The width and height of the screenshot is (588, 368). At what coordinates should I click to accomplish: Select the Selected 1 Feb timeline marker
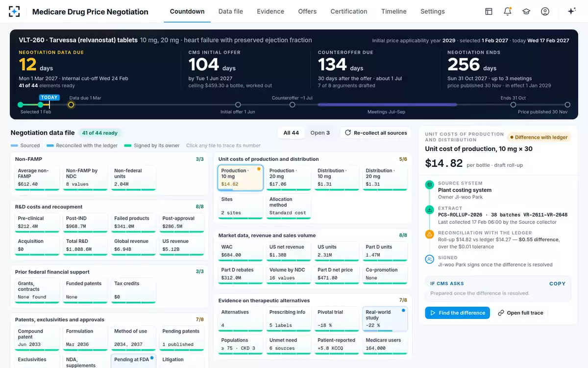click(x=21, y=105)
